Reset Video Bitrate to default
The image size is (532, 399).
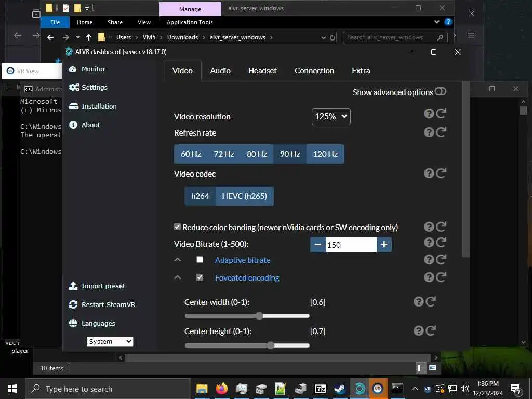pos(441,242)
